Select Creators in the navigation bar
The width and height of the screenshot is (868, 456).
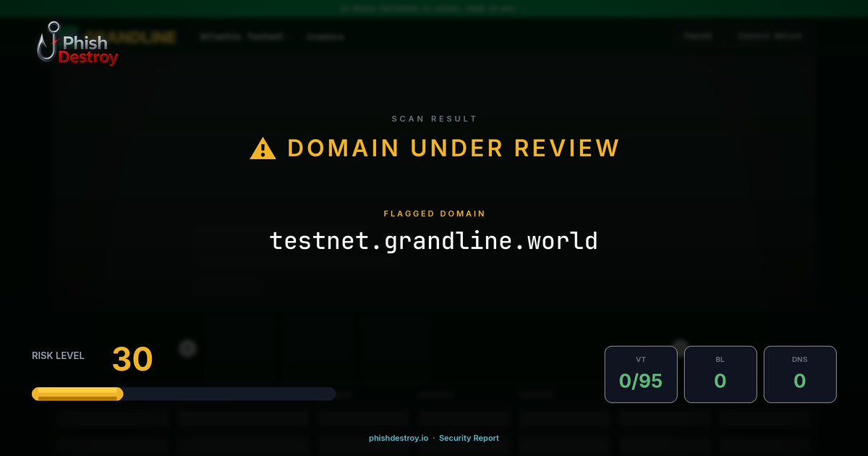326,36
